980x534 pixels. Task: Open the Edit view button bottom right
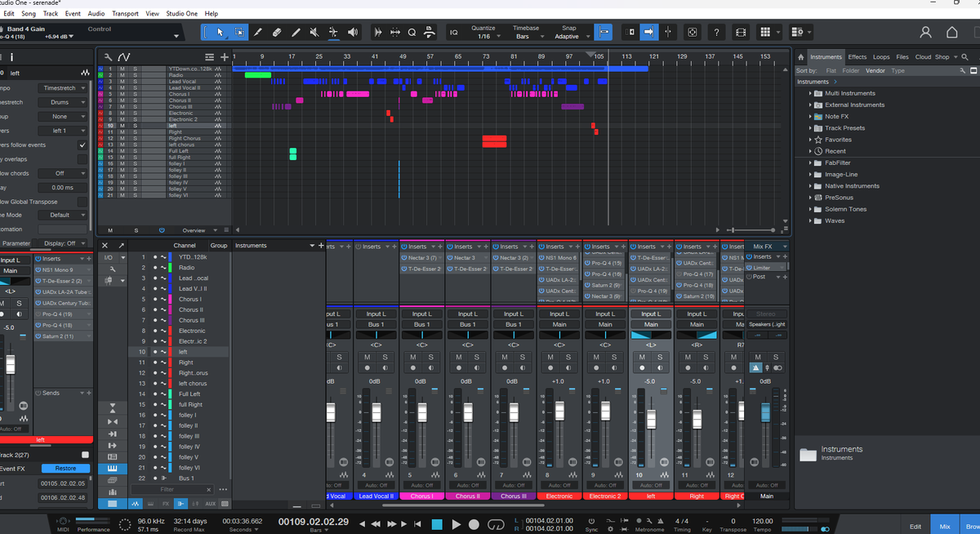click(x=915, y=527)
